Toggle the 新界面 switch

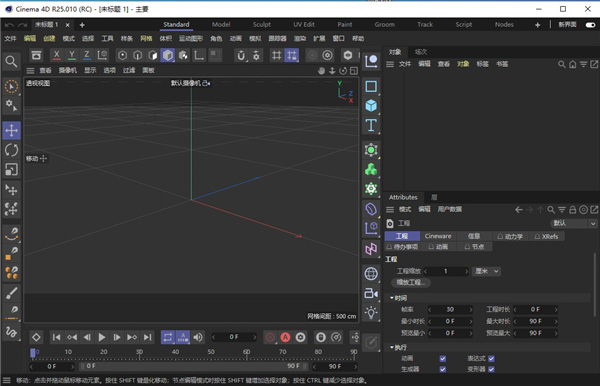(590, 25)
